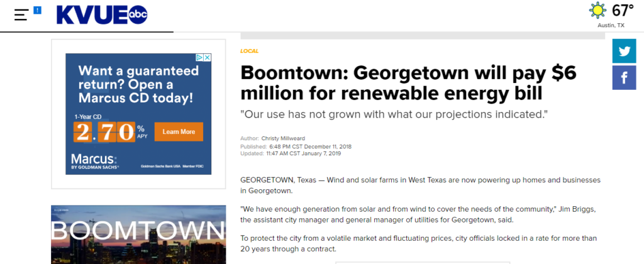Close the Marcus CD advertisement
644x264 pixels.
207,57
